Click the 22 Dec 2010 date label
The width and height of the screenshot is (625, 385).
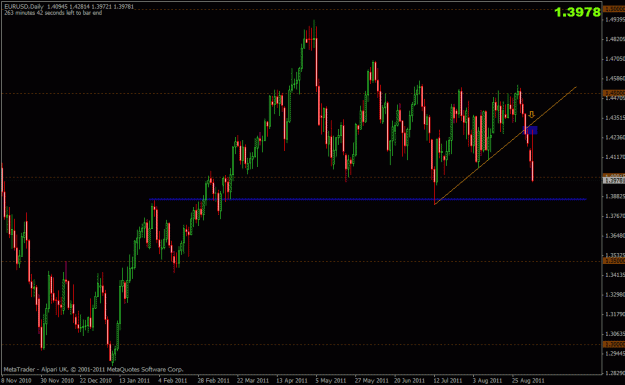pyautogui.click(x=96, y=380)
